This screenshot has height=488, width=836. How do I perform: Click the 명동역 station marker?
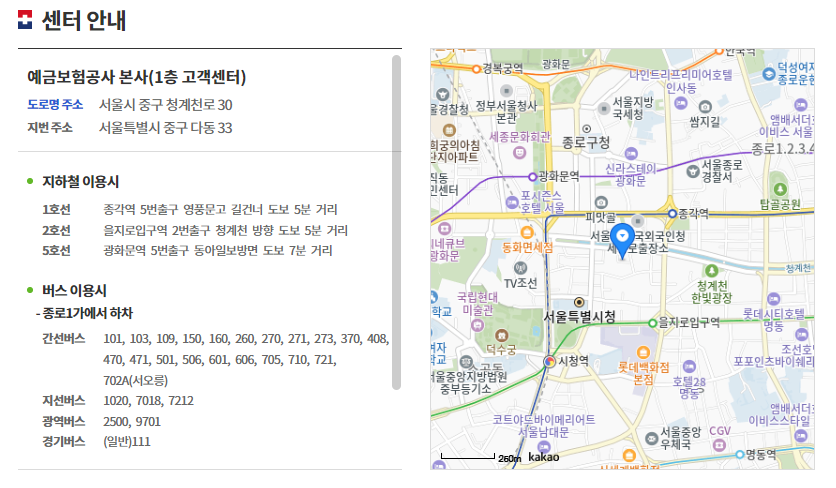tap(739, 454)
